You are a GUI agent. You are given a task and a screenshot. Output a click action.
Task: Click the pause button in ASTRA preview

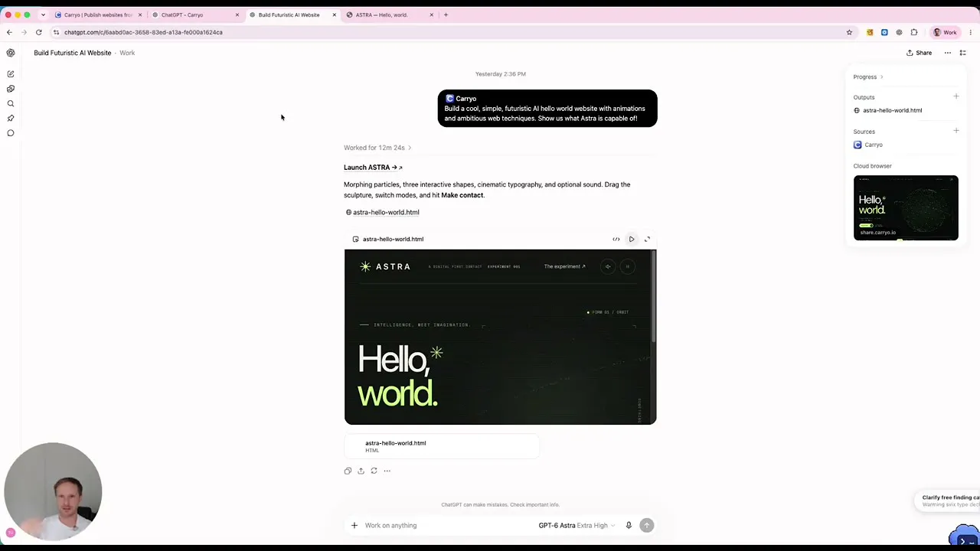627,266
